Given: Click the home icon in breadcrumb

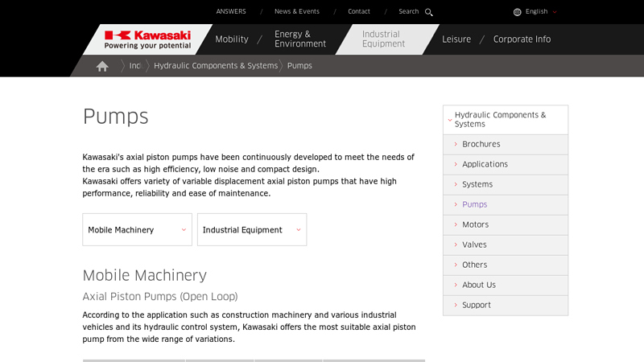Looking at the screenshot, I should coord(102,66).
